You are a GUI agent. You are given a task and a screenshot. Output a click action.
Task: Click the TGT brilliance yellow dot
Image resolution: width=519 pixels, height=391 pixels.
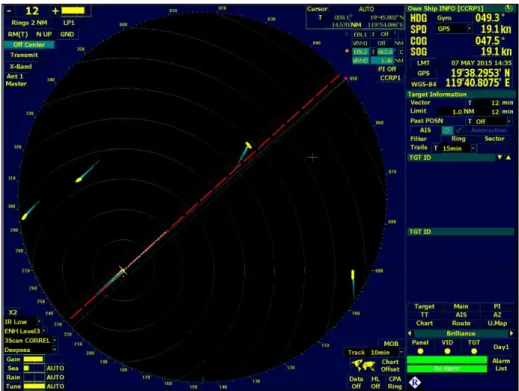[474, 351]
